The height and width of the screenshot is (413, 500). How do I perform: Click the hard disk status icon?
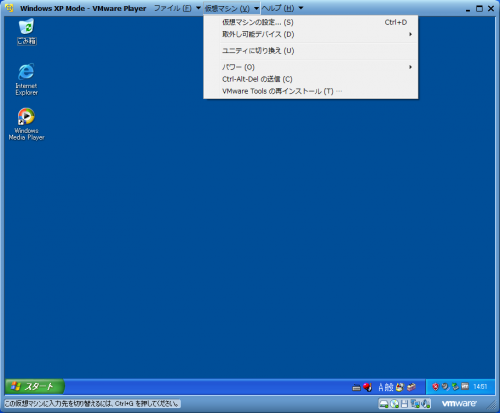(384, 404)
